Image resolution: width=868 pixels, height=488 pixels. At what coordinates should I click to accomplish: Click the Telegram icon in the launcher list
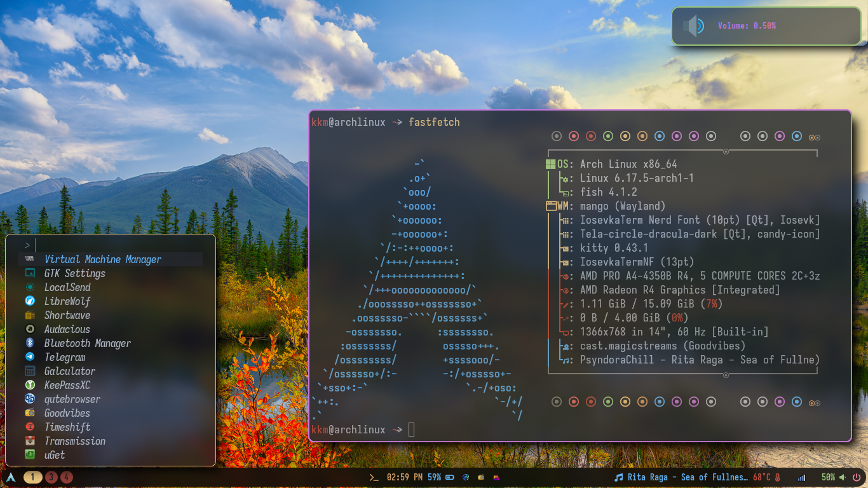point(30,357)
